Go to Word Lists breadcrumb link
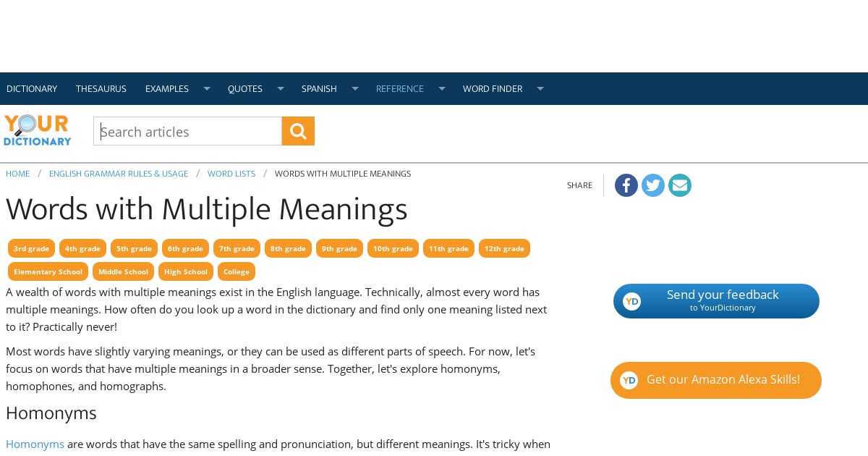This screenshot has width=868, height=456. click(231, 174)
